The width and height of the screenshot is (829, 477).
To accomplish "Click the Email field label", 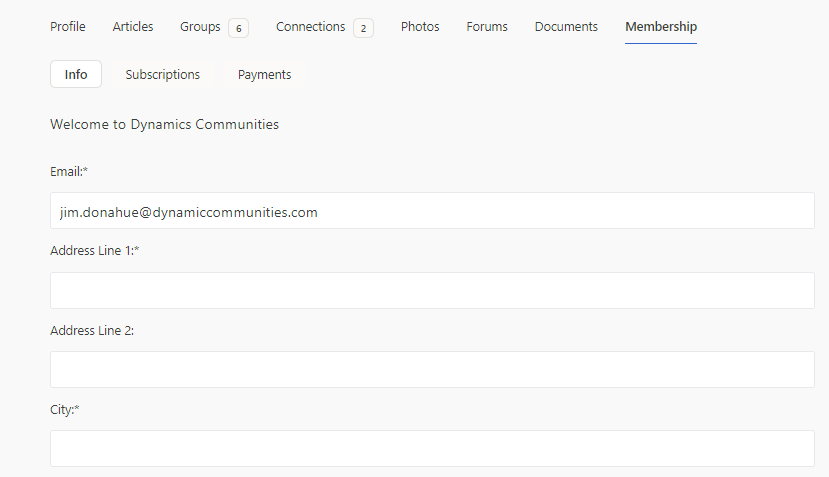I will [x=69, y=171].
